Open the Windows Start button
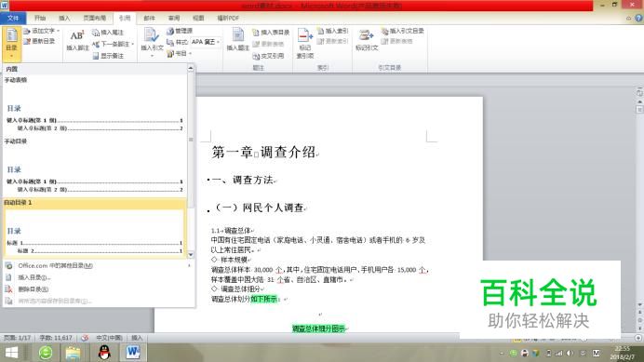Viewport: 644px width, 362px height. pos(11,353)
